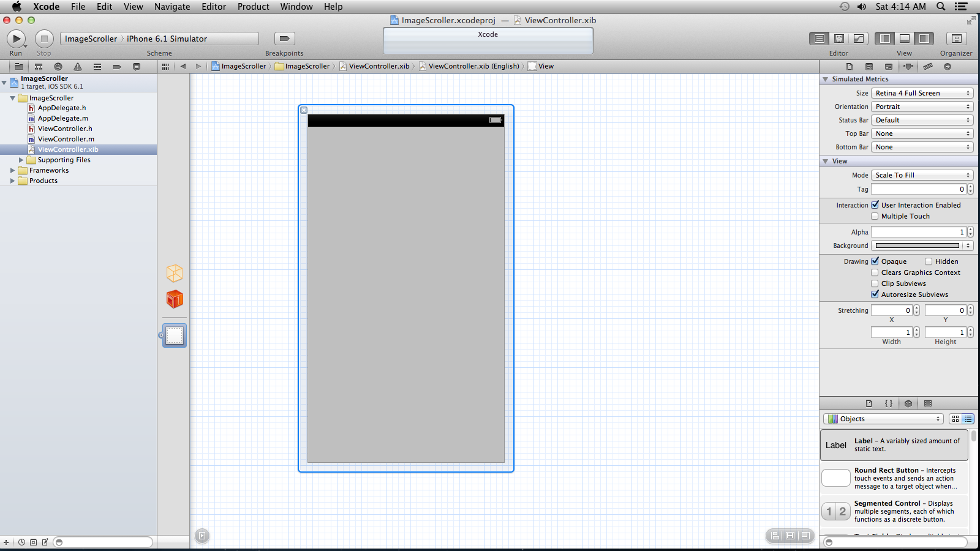Image resolution: width=980 pixels, height=551 pixels.
Task: Show the Breakpoint navigator
Action: (117, 67)
